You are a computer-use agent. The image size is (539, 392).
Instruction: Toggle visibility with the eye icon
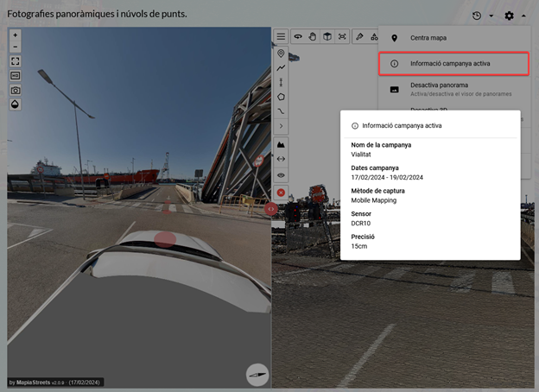(281, 175)
